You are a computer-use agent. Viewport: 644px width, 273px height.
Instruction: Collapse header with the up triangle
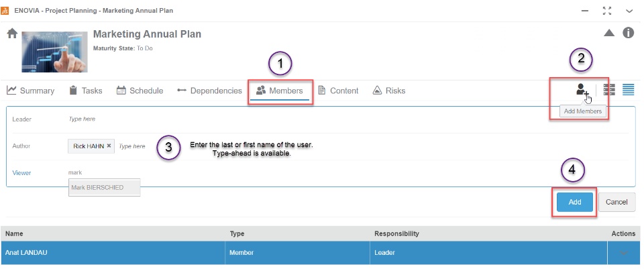[609, 33]
